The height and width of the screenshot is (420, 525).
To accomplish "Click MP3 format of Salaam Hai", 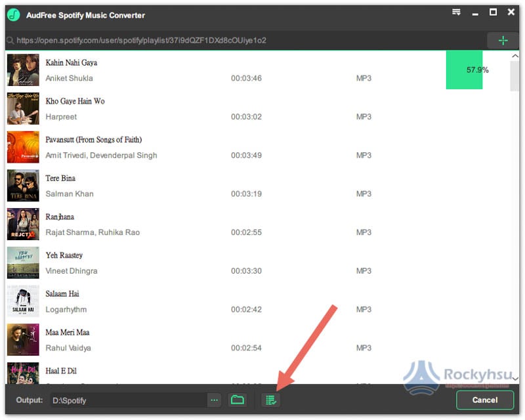I will pos(364,309).
